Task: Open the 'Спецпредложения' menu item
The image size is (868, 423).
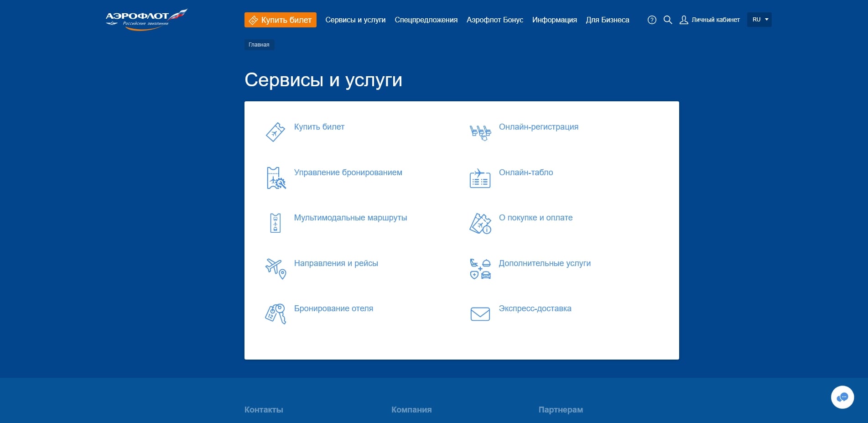Action: pyautogui.click(x=426, y=20)
